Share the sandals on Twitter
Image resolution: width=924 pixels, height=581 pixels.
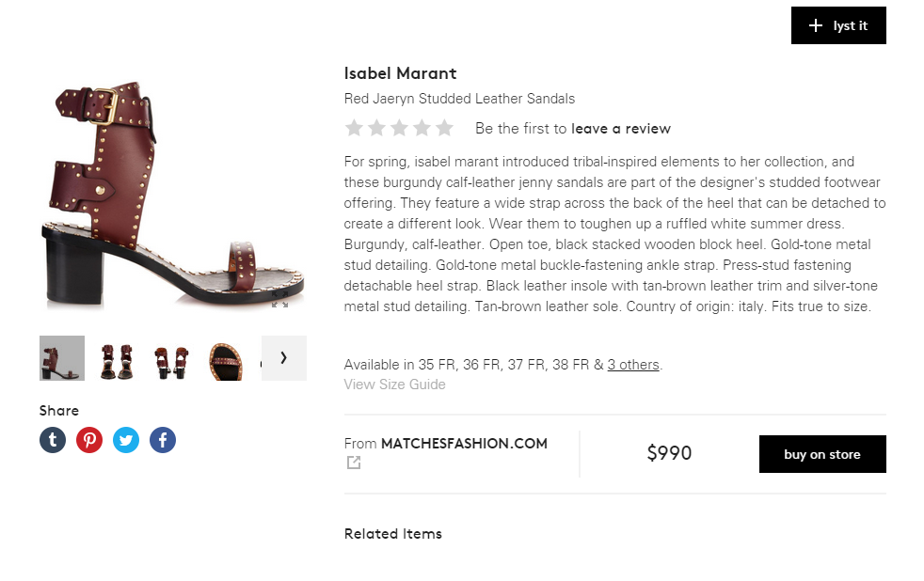126,440
